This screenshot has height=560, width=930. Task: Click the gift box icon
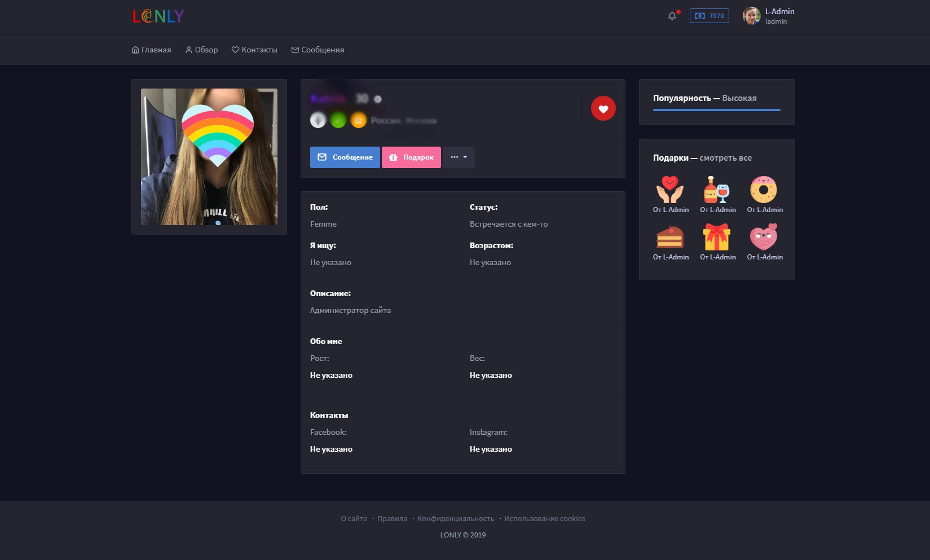(x=717, y=237)
